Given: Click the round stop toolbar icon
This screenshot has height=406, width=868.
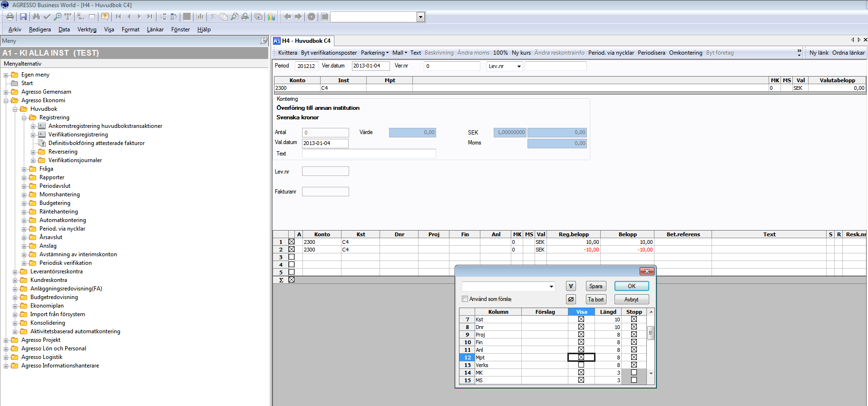Looking at the screenshot, I should (x=312, y=17).
